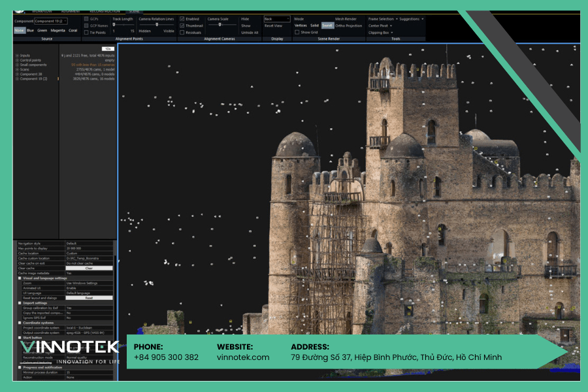This screenshot has height=392, width=588.
Task: Select None source color
Action: tap(20, 31)
